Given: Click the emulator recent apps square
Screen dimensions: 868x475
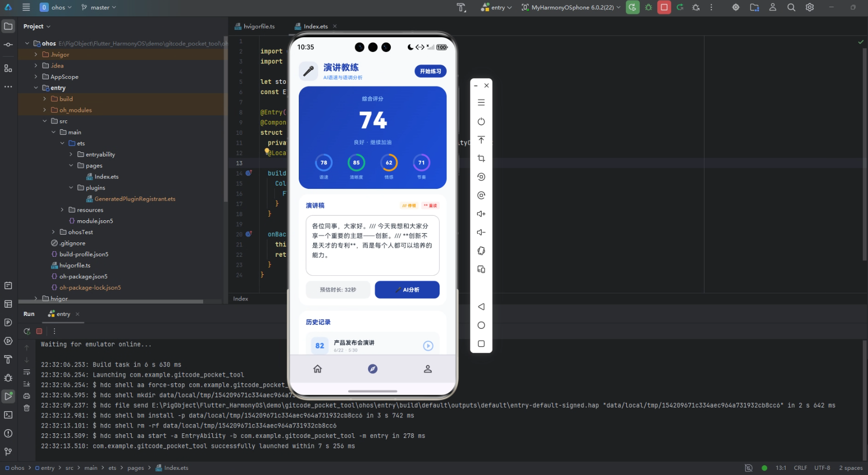Looking at the screenshot, I should [x=481, y=344].
